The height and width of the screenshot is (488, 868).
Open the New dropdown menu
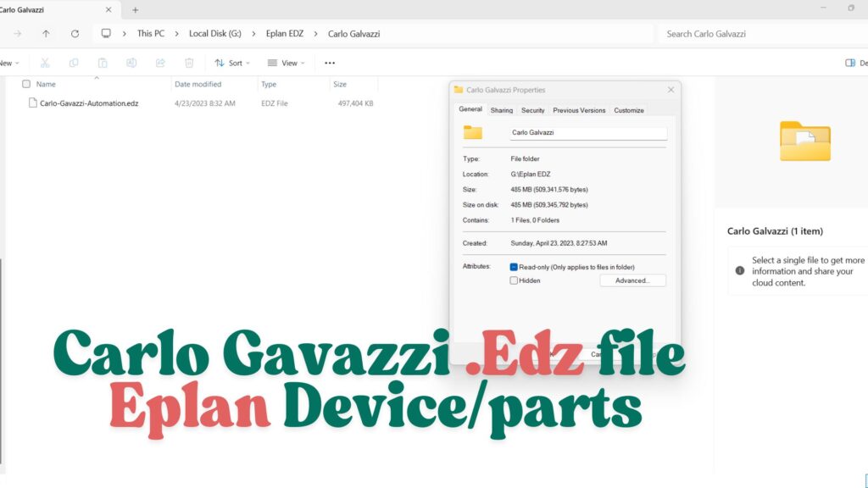point(10,62)
